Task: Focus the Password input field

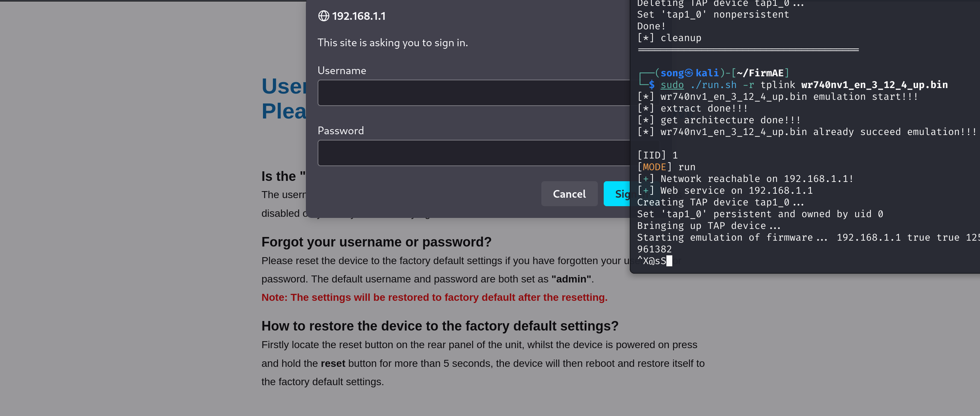Action: tap(473, 153)
